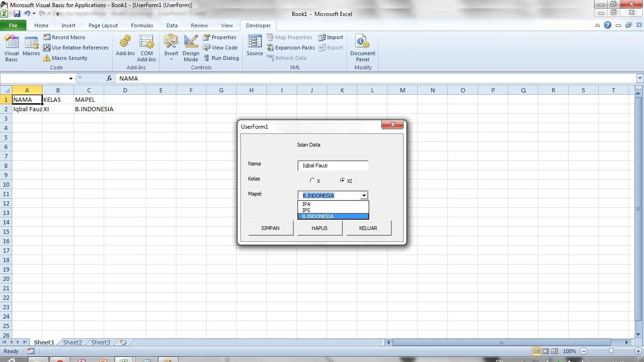Viewport: 644px width, 362px height.
Task: Switch to the Formulas tab
Action: tap(142, 25)
